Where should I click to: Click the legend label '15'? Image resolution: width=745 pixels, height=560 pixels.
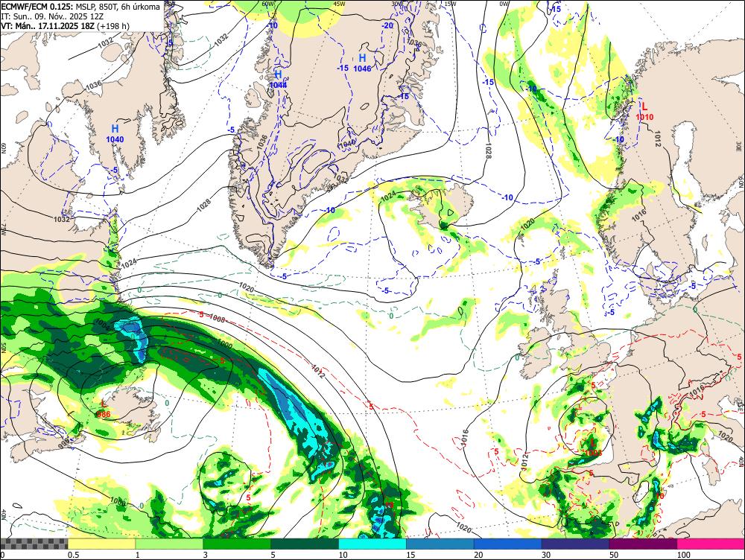point(410,555)
